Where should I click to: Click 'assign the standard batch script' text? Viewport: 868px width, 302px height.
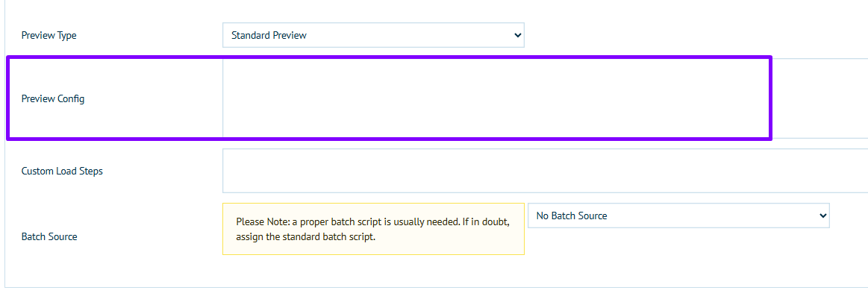307,237
